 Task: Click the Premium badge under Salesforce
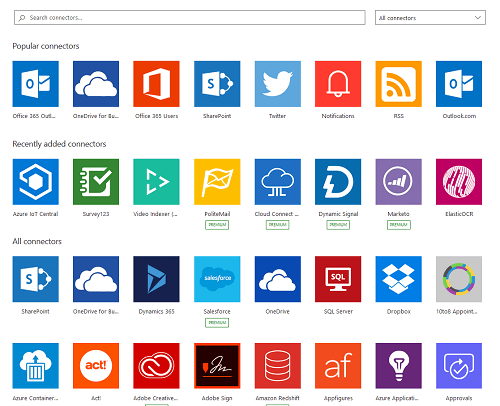click(x=217, y=323)
